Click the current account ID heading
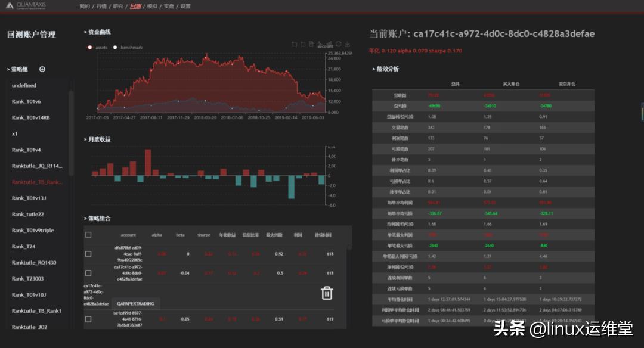The width and height of the screenshot is (644, 348). click(x=482, y=33)
